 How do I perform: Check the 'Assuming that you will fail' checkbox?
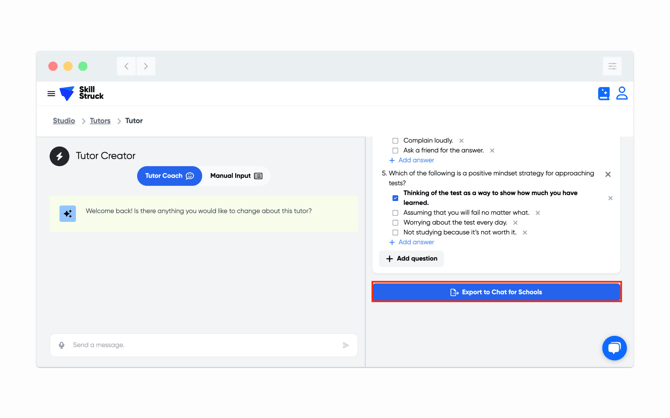[395, 213]
